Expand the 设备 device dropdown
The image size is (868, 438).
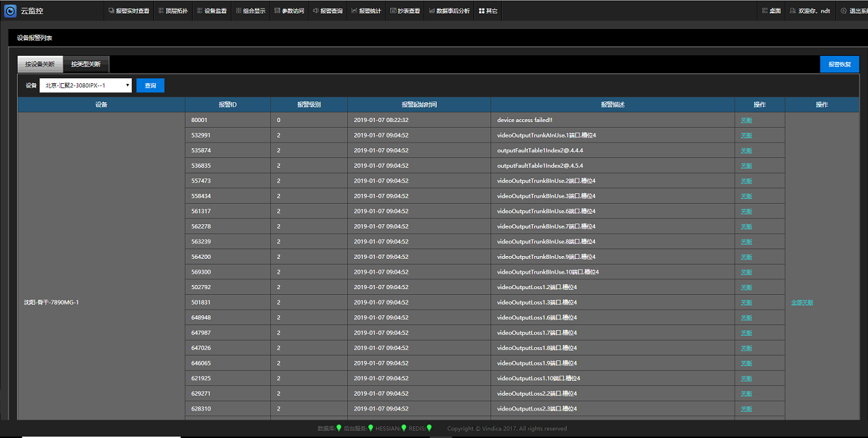85,85
